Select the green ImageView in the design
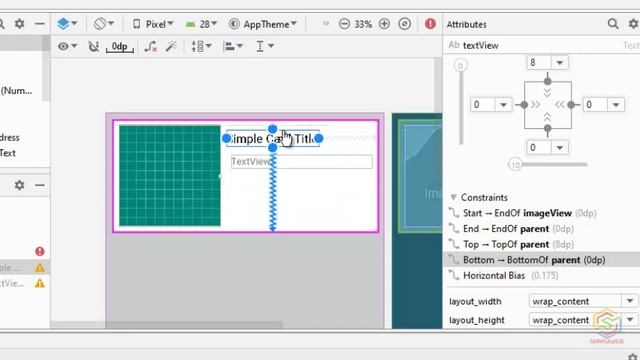This screenshot has width=640, height=360. point(170,176)
